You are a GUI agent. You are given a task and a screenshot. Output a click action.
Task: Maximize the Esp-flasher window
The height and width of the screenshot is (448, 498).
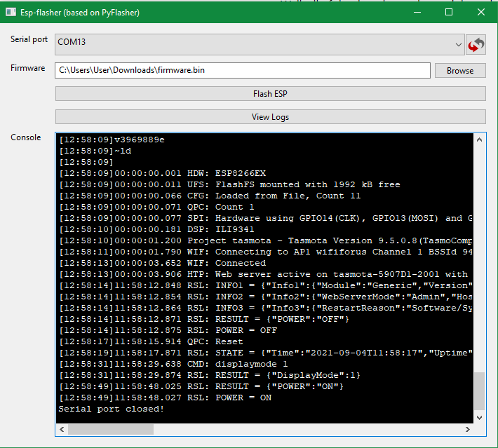449,12
